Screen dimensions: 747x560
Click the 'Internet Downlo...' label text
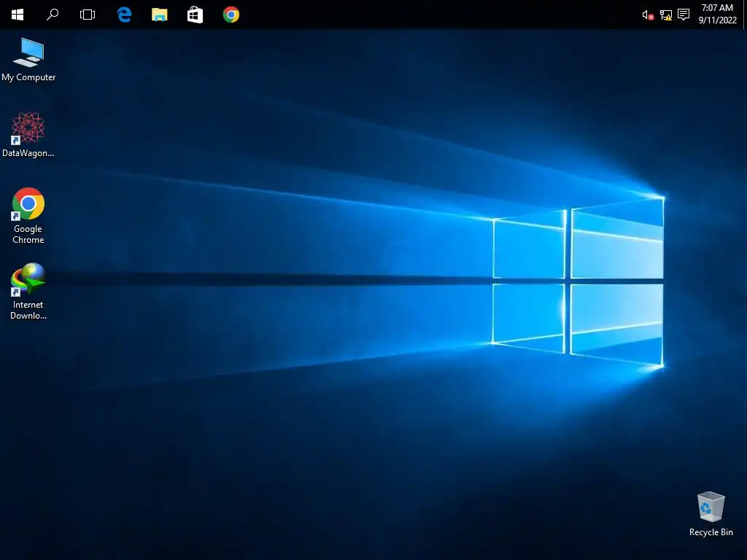point(28,310)
